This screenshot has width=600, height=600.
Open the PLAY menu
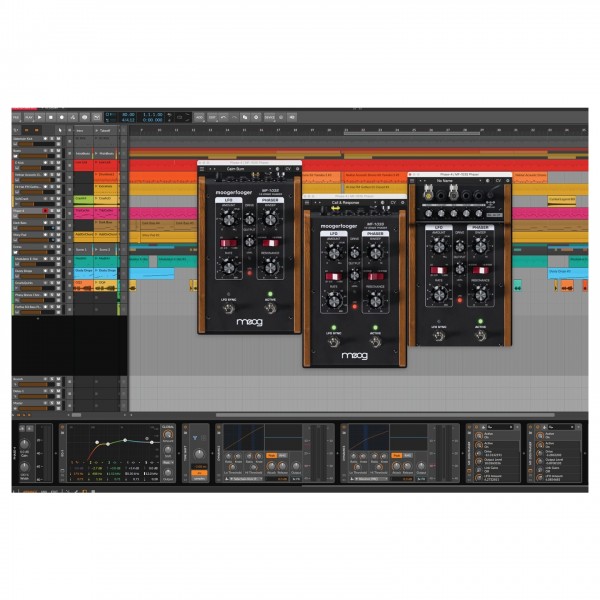click(28, 117)
